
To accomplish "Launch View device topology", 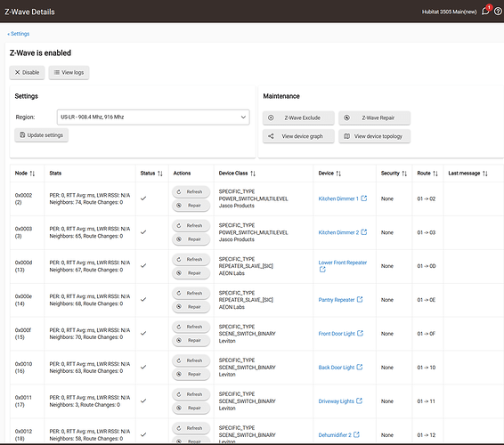I will point(375,136).
